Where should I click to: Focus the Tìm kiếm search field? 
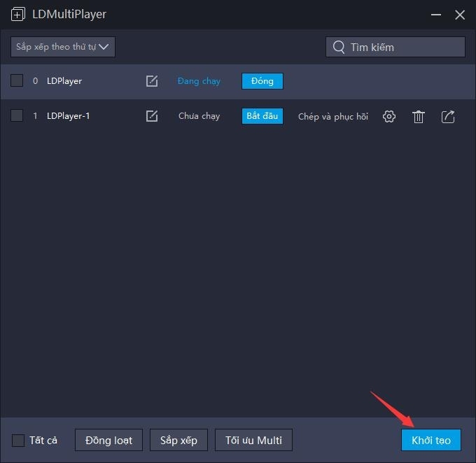[395, 47]
